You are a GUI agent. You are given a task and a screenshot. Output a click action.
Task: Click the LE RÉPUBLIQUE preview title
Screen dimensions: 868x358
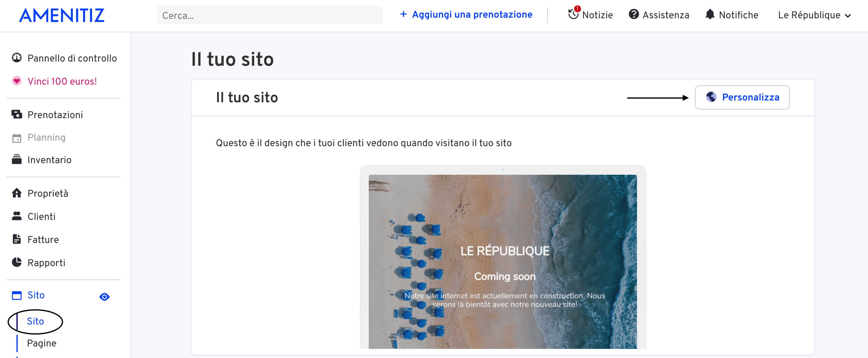click(x=504, y=251)
